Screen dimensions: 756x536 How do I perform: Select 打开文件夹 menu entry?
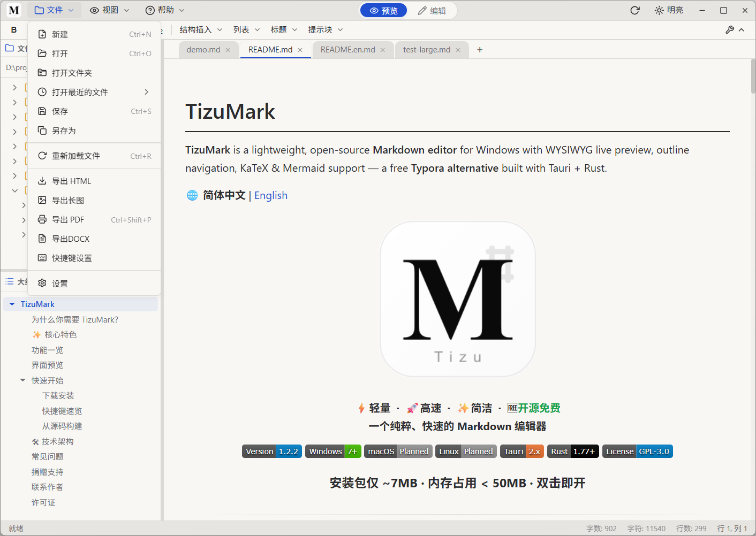94,73
